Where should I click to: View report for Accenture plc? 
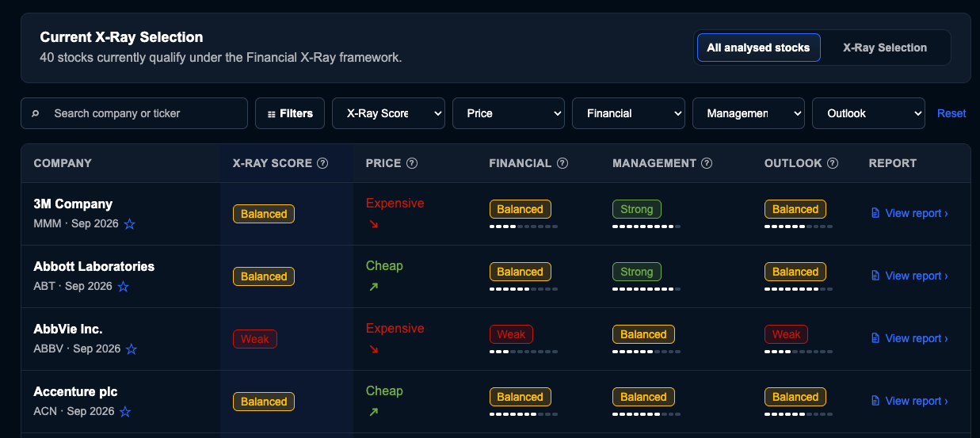pos(909,401)
